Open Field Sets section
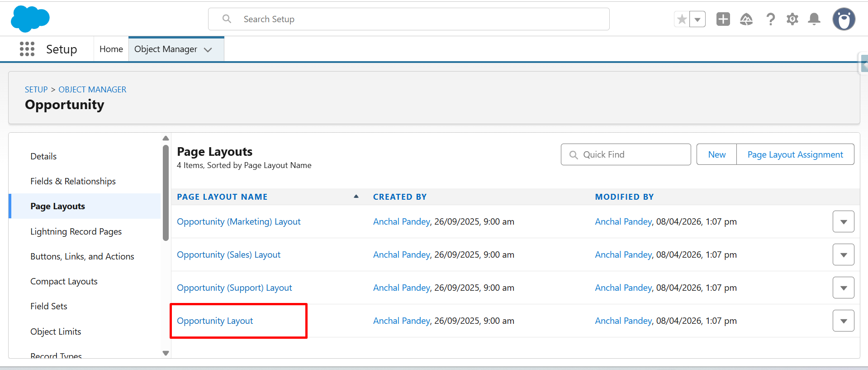868x370 pixels. click(x=49, y=306)
